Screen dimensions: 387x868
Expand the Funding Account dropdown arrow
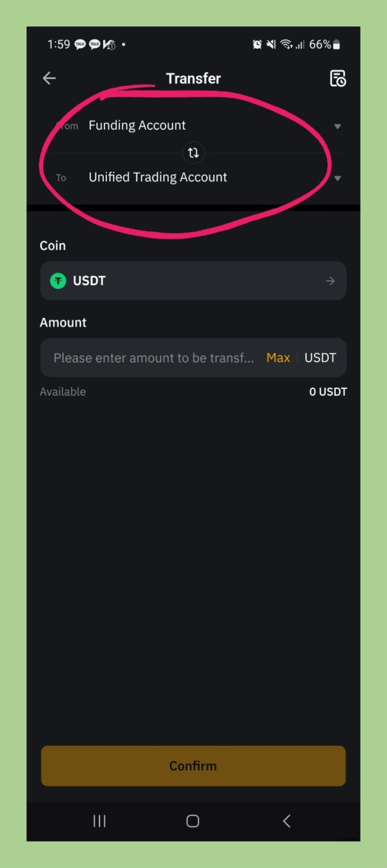[337, 126]
